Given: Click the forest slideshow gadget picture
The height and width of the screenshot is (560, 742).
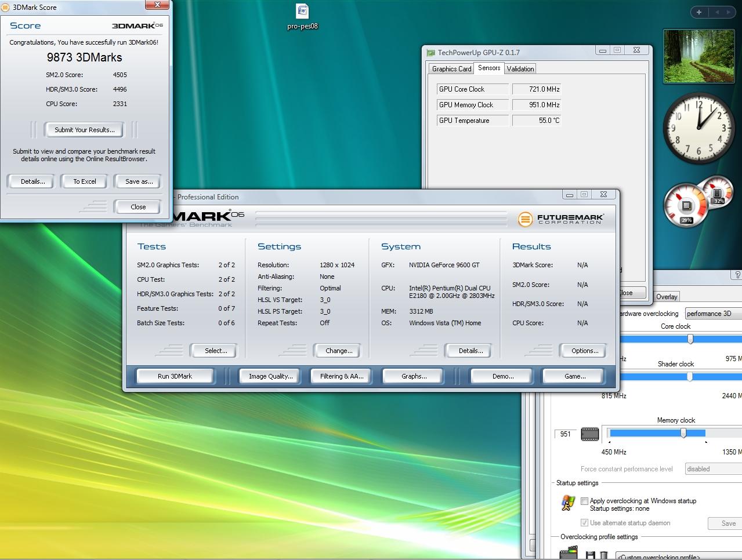Looking at the screenshot, I should (x=698, y=56).
